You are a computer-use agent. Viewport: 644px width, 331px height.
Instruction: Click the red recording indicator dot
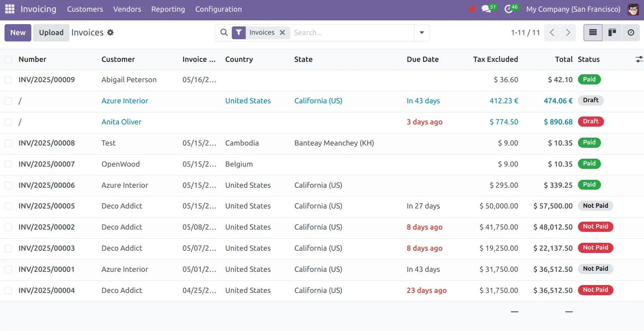click(x=472, y=9)
